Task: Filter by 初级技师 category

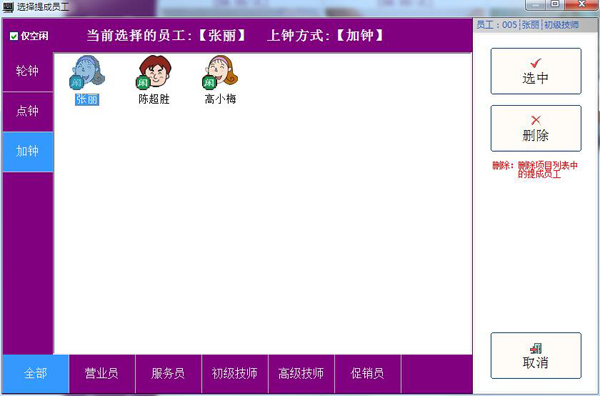Action: point(235,373)
